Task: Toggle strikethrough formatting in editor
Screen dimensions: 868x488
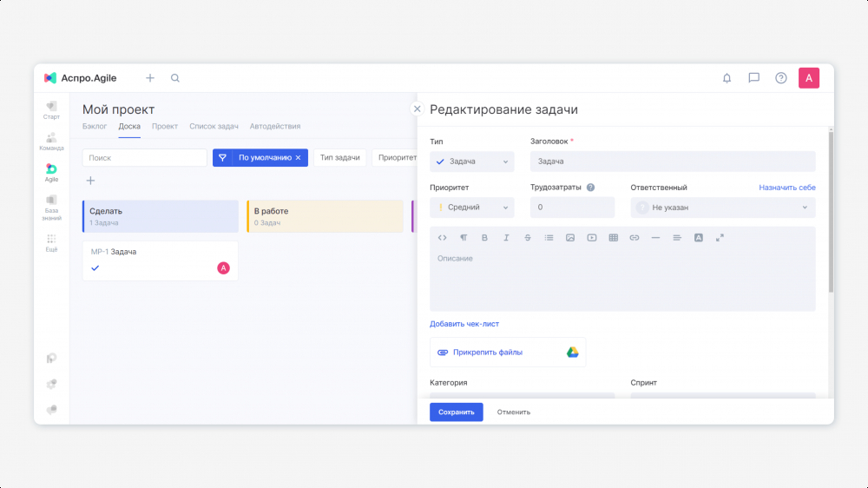Action: (x=528, y=238)
